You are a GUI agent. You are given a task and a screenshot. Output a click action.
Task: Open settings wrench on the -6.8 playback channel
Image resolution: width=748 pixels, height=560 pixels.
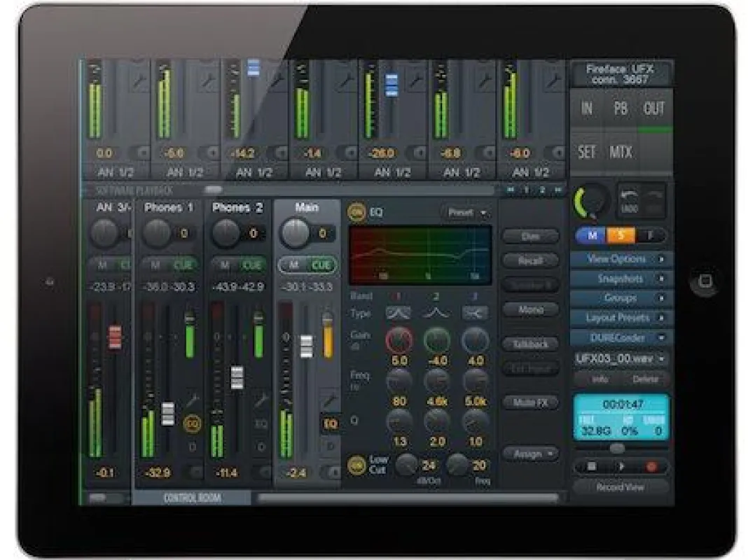pyautogui.click(x=484, y=79)
